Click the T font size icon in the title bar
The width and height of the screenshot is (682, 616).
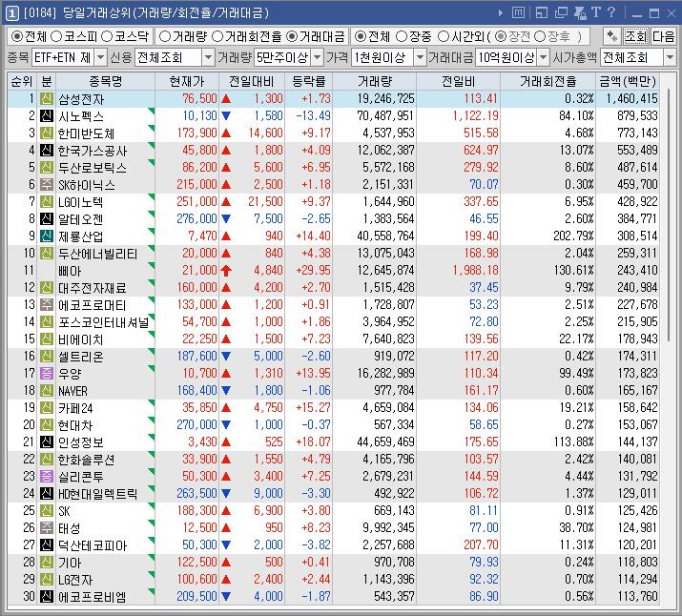(596, 12)
